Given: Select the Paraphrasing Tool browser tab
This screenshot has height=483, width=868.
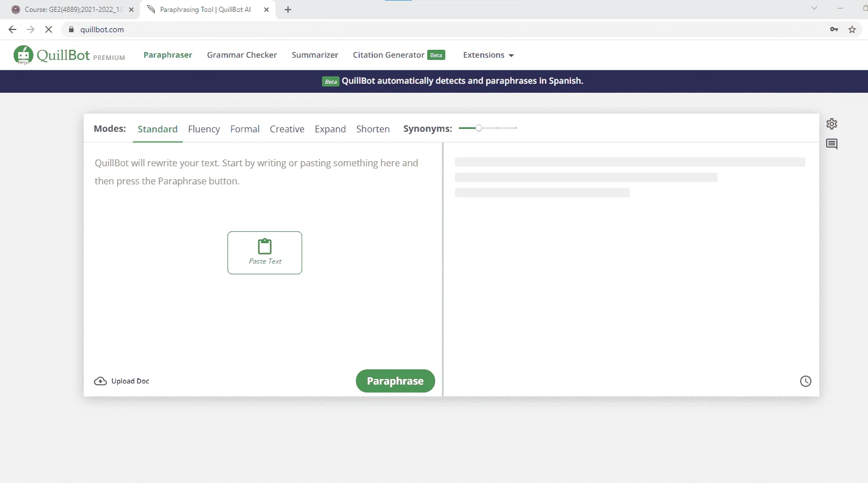Looking at the screenshot, I should point(208,10).
